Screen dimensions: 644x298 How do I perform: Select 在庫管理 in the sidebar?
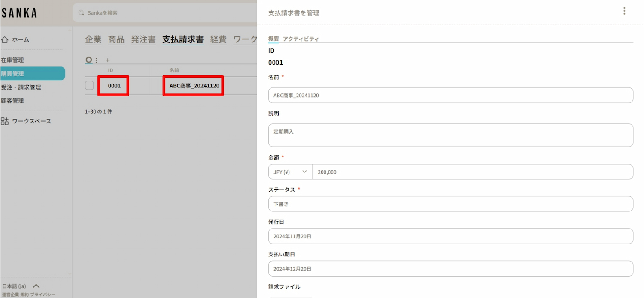coord(12,60)
